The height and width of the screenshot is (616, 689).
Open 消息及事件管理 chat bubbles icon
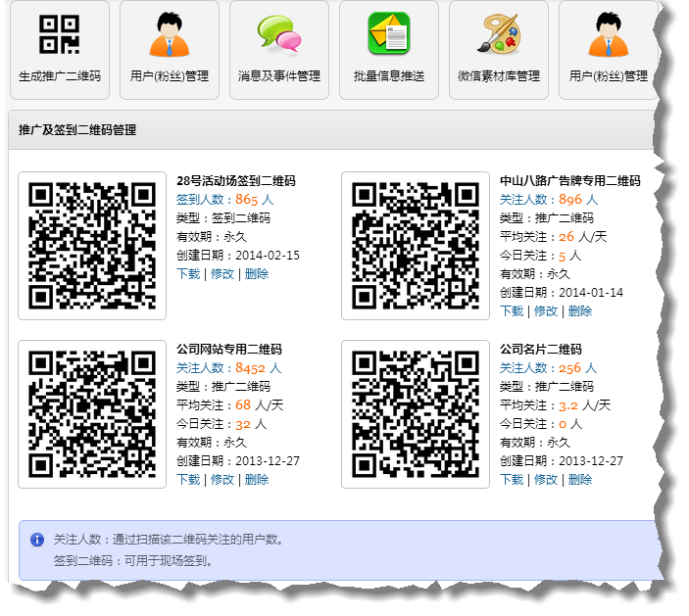pyautogui.click(x=279, y=34)
